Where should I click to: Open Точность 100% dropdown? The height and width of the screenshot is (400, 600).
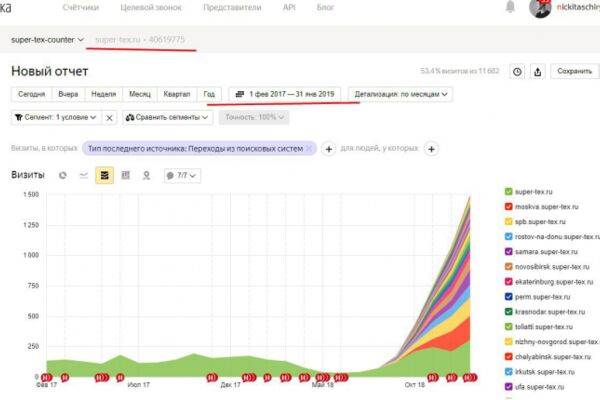click(254, 117)
